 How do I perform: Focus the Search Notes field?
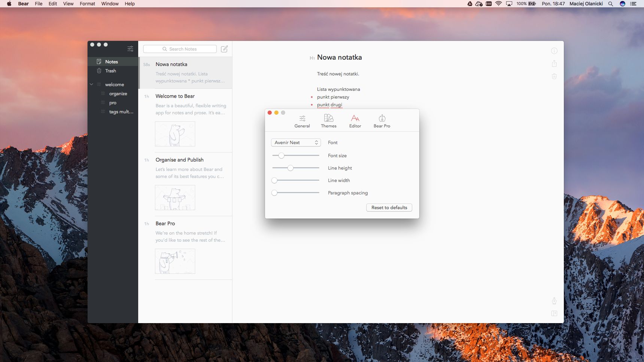[180, 49]
